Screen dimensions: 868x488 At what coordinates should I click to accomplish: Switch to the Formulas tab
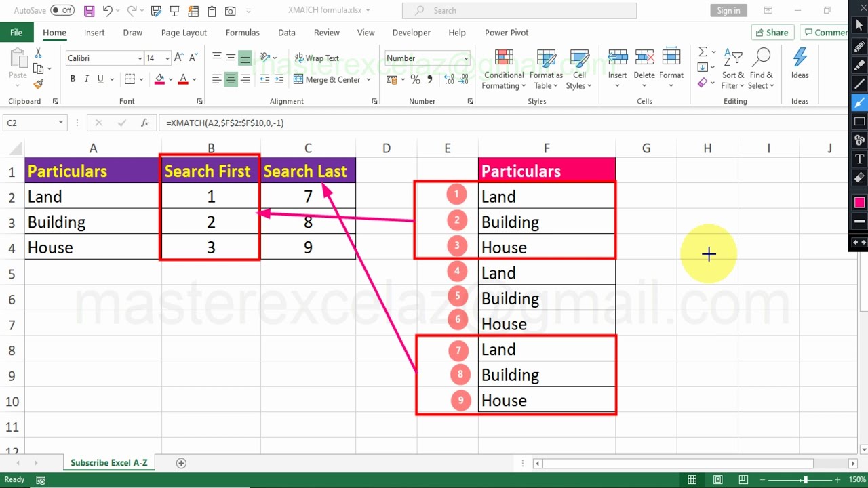coord(242,33)
